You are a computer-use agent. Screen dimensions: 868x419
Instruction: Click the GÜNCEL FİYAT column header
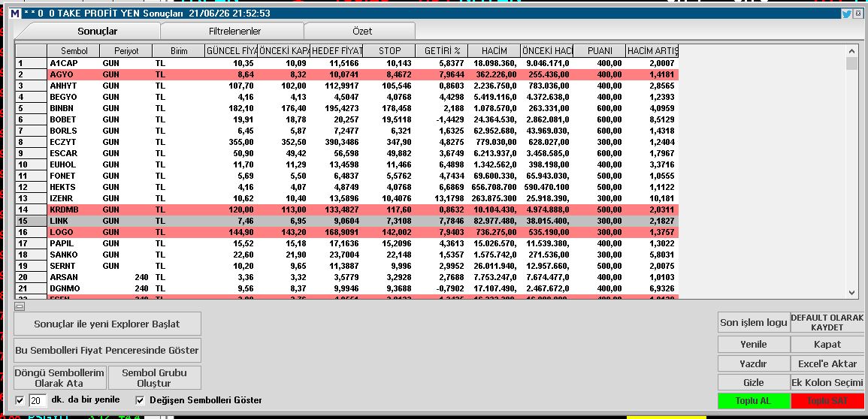pos(231,51)
